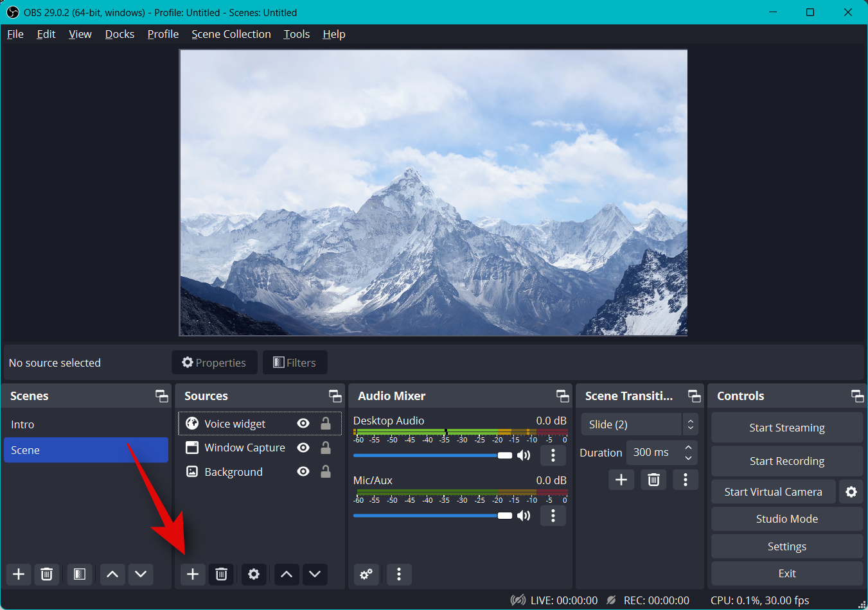Screen dimensions: 868x610
Task: Open Mic/Aux three-dot options menu
Action: 553,516
